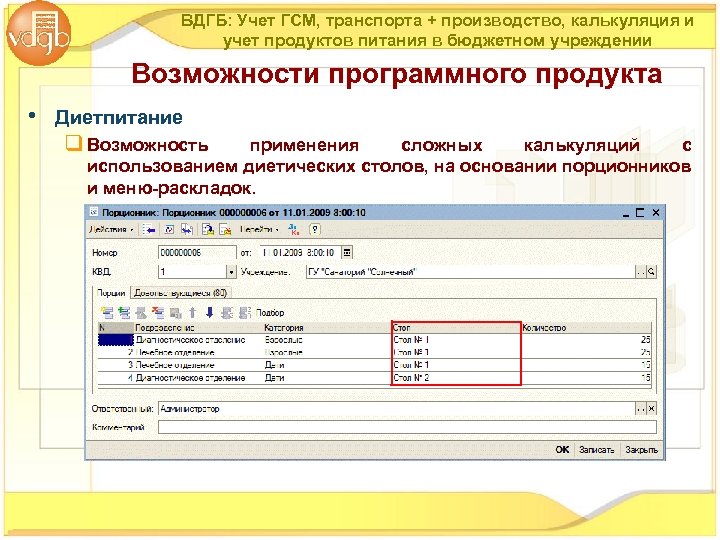This screenshot has width=720, height=540.
Task: Expand the КВД dropdown arrow
Action: 231,272
